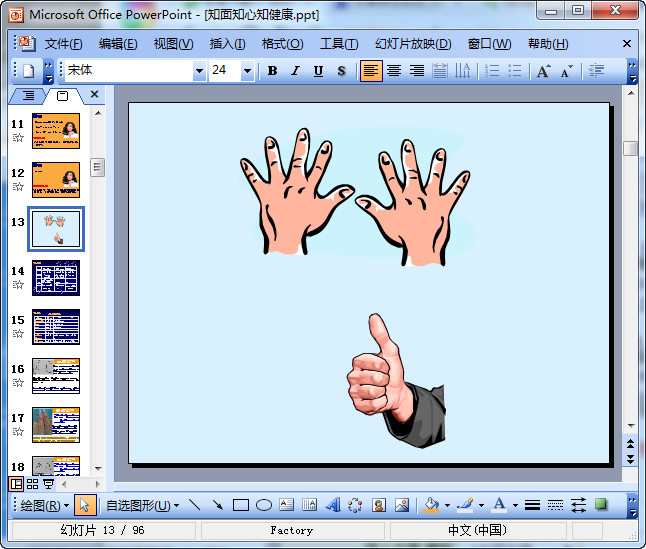This screenshot has height=549, width=646.
Task: Open the font size dropdown
Action: [x=247, y=71]
